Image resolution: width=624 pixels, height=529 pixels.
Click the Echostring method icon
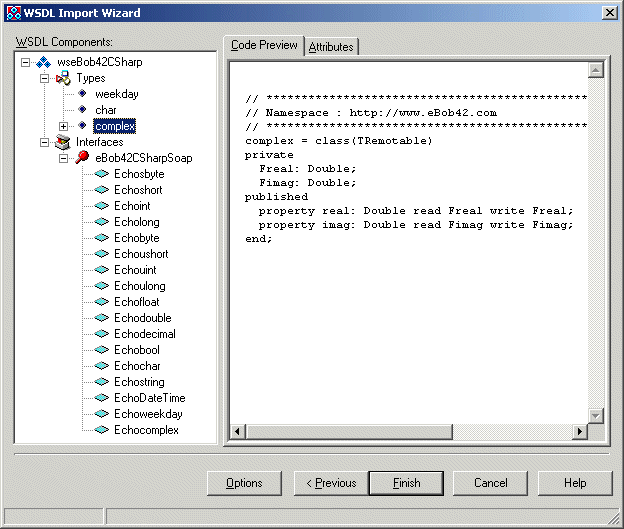(x=101, y=382)
